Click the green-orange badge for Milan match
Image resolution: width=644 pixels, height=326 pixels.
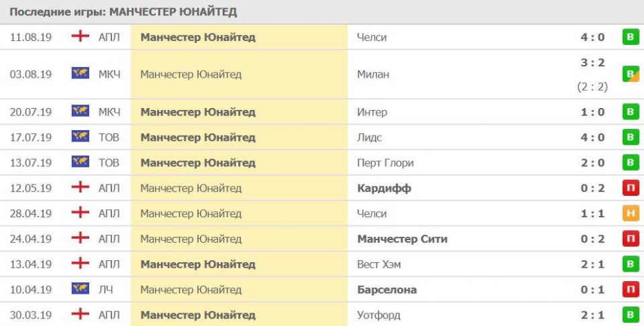point(630,74)
